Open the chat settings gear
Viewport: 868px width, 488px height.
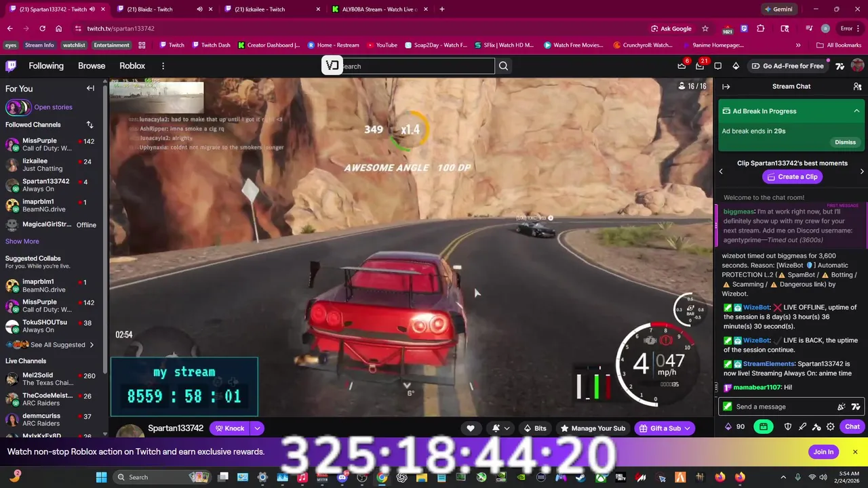830,426
